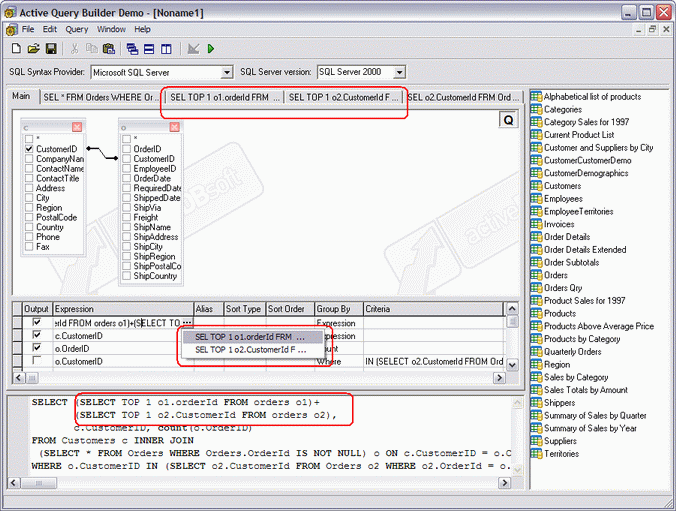Click the table icon beside Employees
Viewport: 676px width, 511px height.
(536, 198)
